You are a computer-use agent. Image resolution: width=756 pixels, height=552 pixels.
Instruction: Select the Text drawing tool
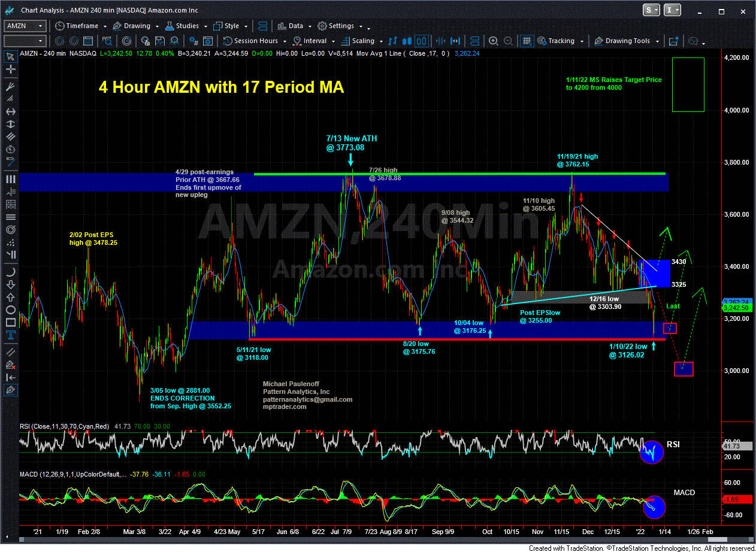click(10, 335)
